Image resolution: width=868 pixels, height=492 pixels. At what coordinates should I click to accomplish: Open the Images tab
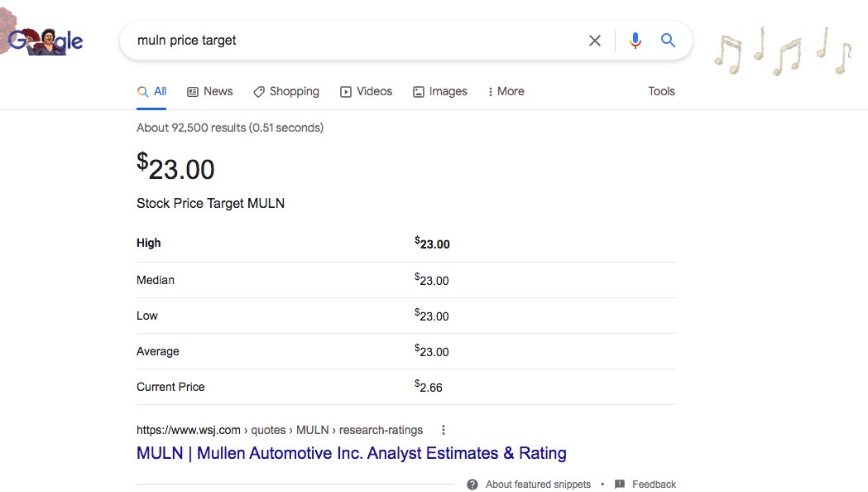click(x=440, y=91)
